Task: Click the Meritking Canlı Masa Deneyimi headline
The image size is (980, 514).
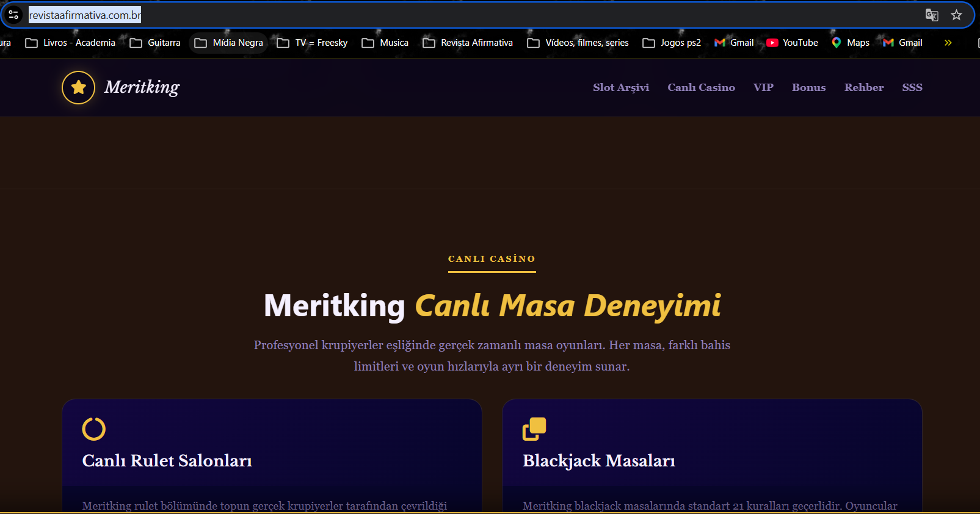Action: point(492,306)
